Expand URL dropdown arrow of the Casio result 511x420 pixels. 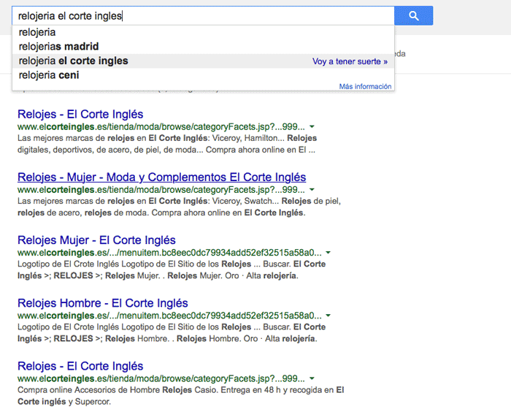tap(312, 378)
